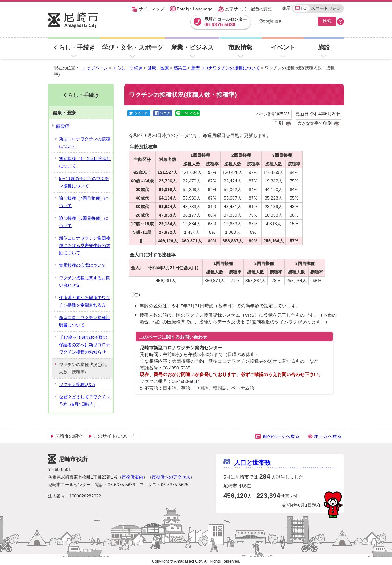The image size is (392, 565).
Task: Expand the 学び・文化・スポーツ menu
Action: pyautogui.click(x=132, y=49)
